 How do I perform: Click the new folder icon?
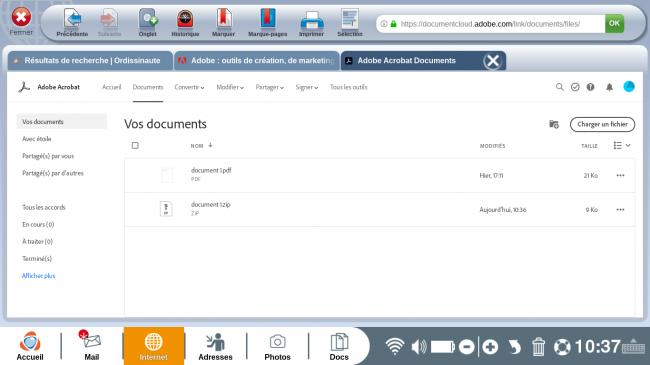click(x=554, y=124)
